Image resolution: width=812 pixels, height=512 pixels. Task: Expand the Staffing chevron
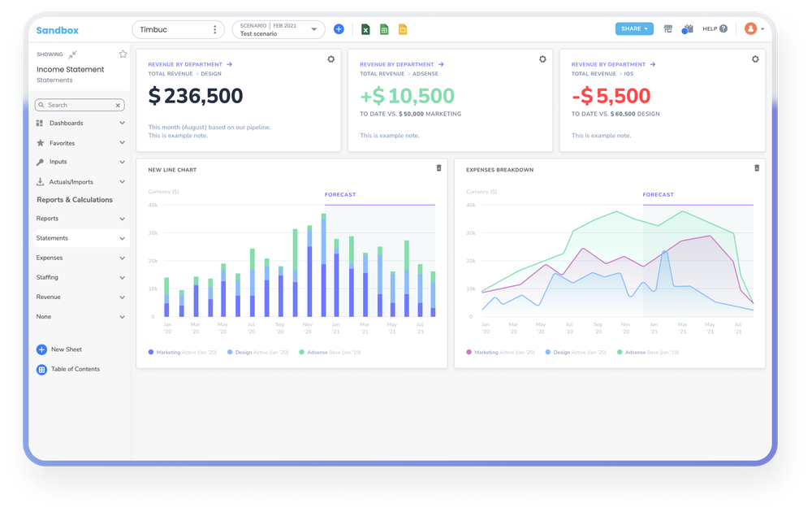(x=123, y=278)
